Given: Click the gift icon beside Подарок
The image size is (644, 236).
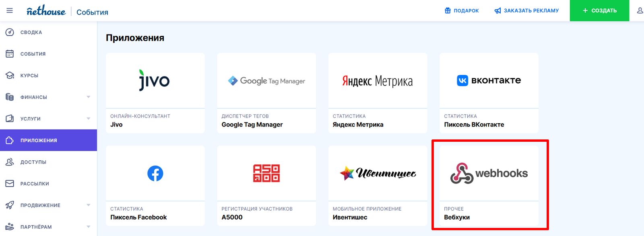Looking at the screenshot, I should [448, 10].
